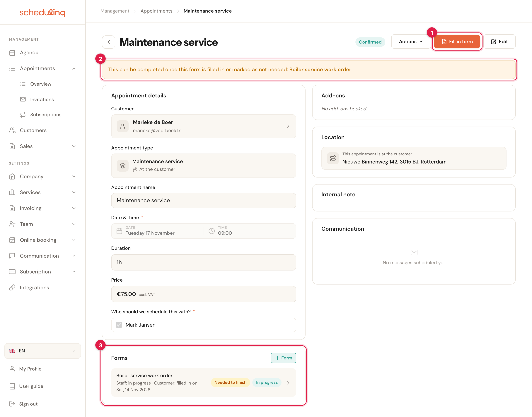Open Online booking in sidebar
This screenshot has height=417, width=532.
click(x=43, y=240)
